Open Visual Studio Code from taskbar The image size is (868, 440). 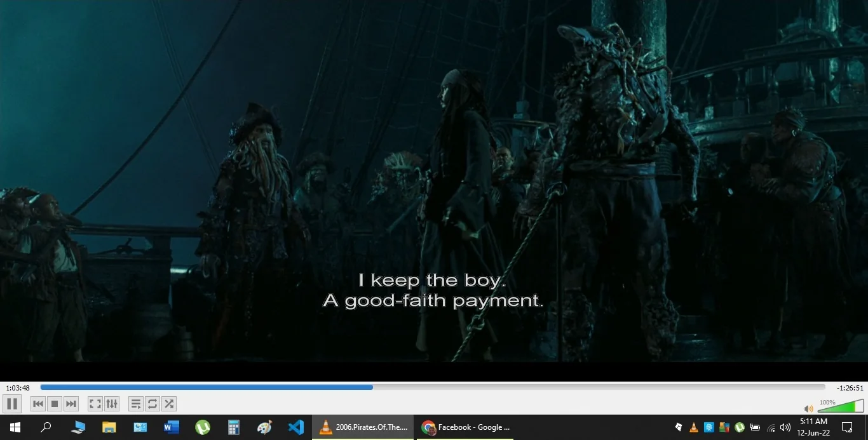click(296, 427)
